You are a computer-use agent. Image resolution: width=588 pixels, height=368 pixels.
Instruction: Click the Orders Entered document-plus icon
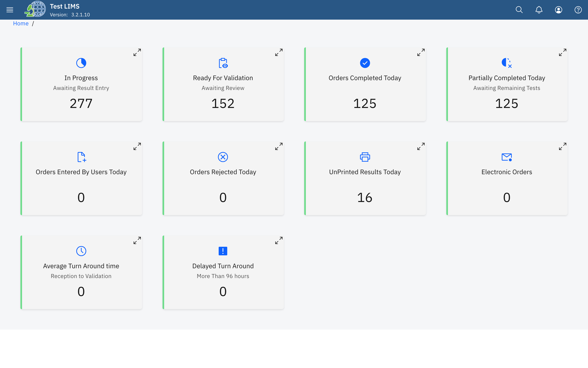[x=82, y=157]
